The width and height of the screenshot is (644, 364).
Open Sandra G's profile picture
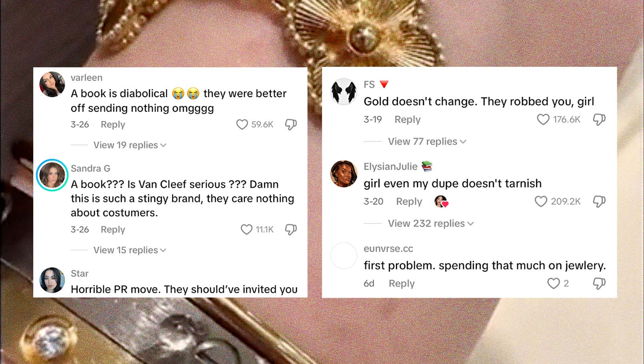pyautogui.click(x=52, y=175)
